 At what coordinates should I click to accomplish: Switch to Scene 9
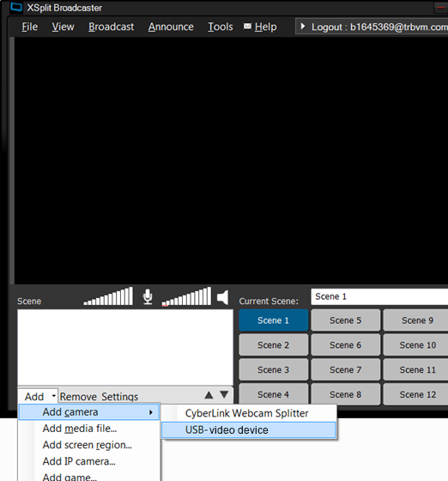point(416,320)
